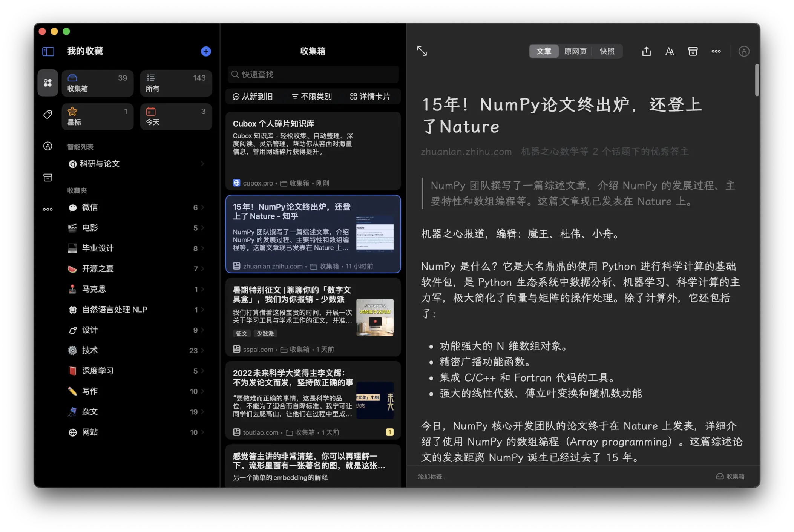Open the account profile icon
The image size is (794, 532).
744,51
